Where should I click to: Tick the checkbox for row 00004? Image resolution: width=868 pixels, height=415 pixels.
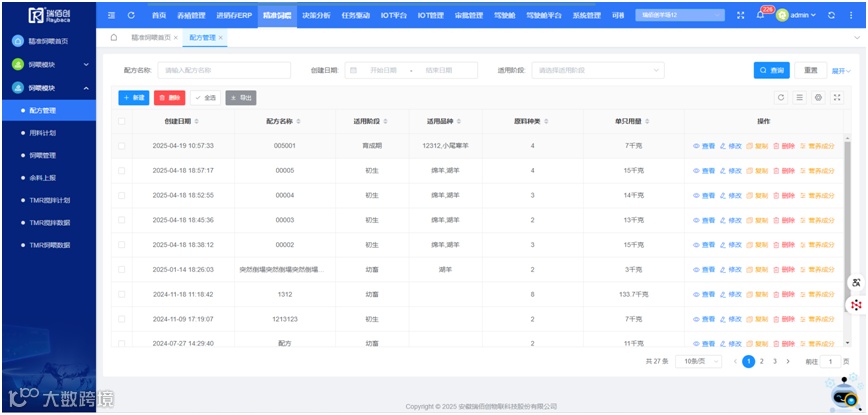(122, 195)
